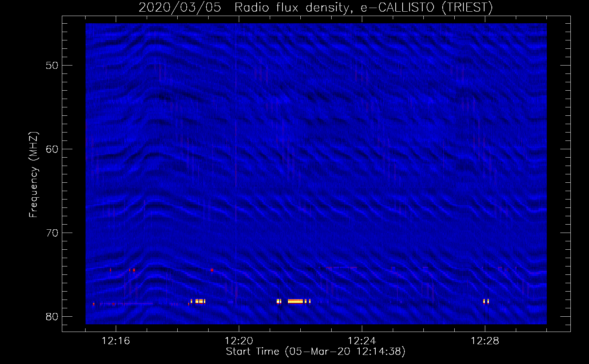Click the "12:16" time tick label
This screenshot has width=589, height=364.
coord(116,341)
